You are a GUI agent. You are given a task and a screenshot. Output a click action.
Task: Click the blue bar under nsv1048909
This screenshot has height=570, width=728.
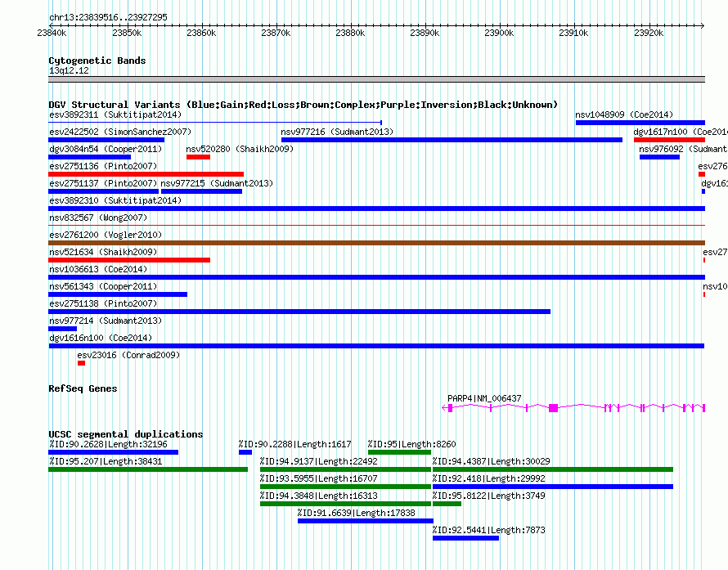click(640, 123)
